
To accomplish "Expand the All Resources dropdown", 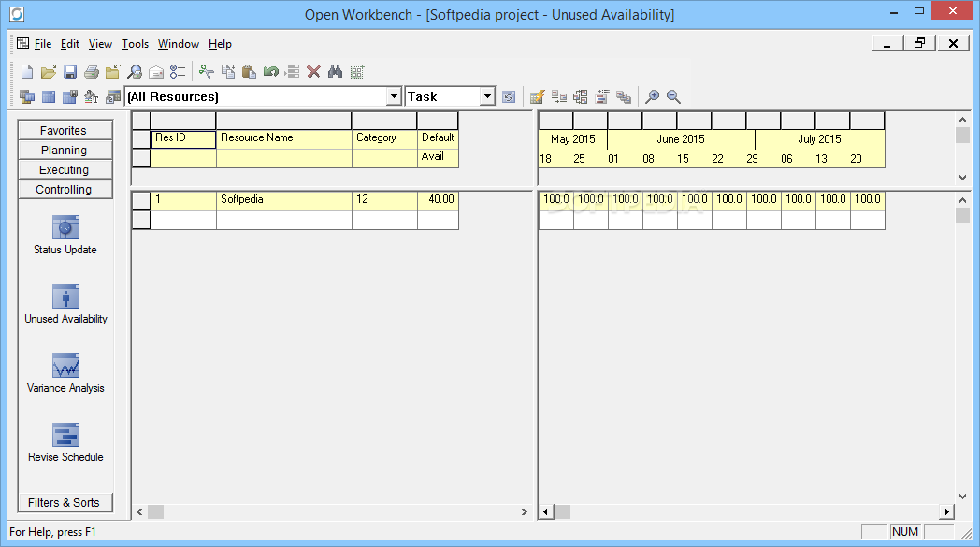I will (394, 97).
